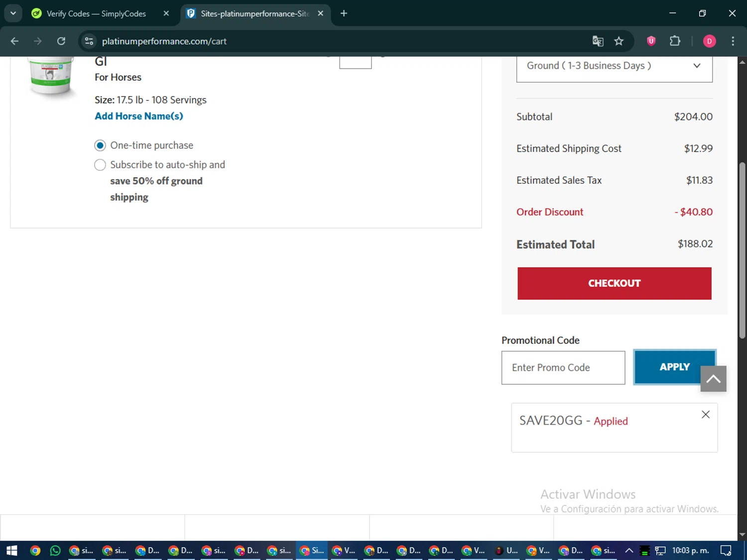Open the Ground shipping method dropdown

(x=614, y=69)
